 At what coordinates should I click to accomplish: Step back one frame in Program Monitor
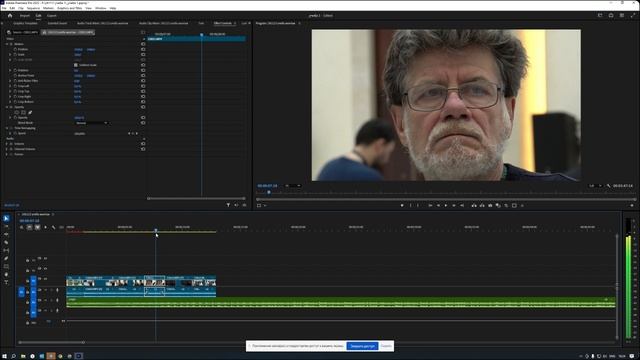[438, 205]
